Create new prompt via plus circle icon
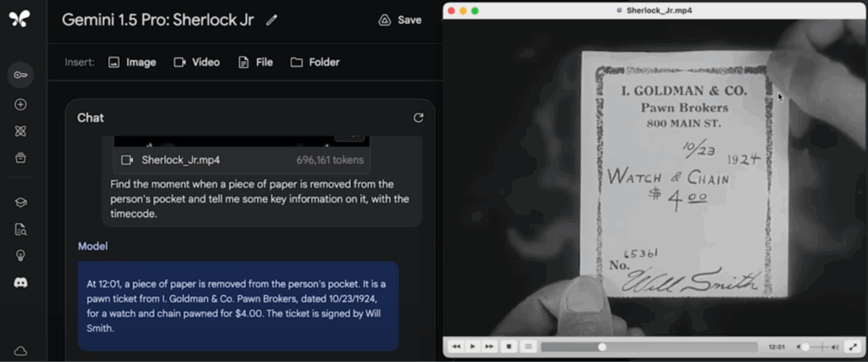Screen dimensions: 868x362 [x=20, y=104]
